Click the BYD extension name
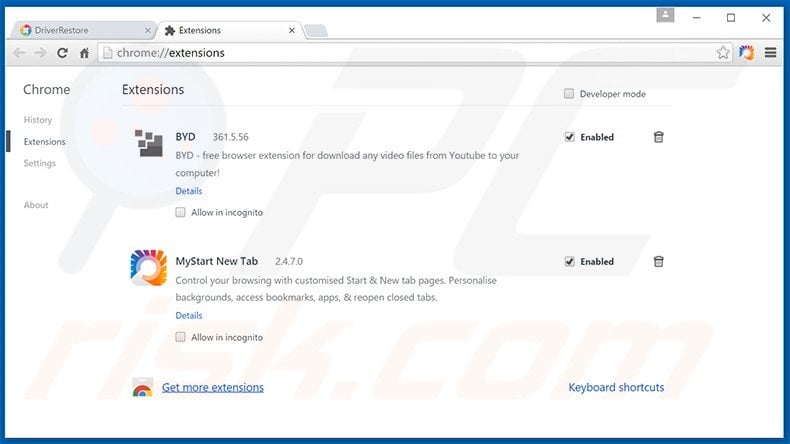Screen dimensions: 790x444 coord(185,137)
